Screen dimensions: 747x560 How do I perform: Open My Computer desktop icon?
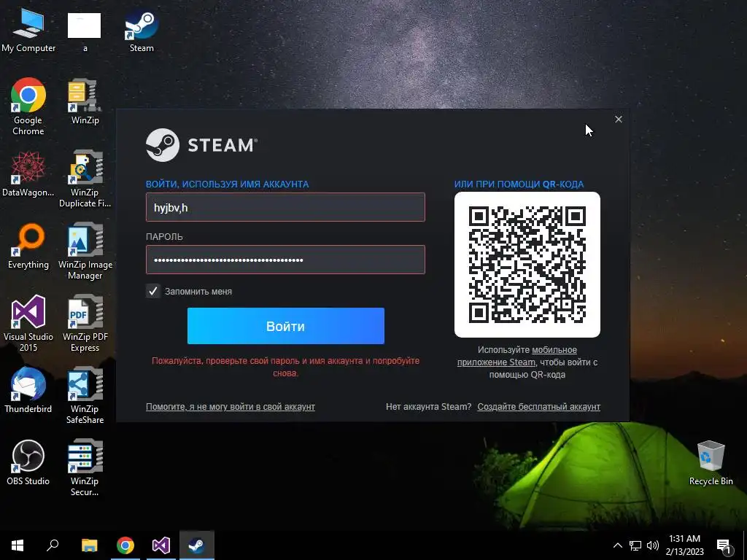[x=28, y=31]
